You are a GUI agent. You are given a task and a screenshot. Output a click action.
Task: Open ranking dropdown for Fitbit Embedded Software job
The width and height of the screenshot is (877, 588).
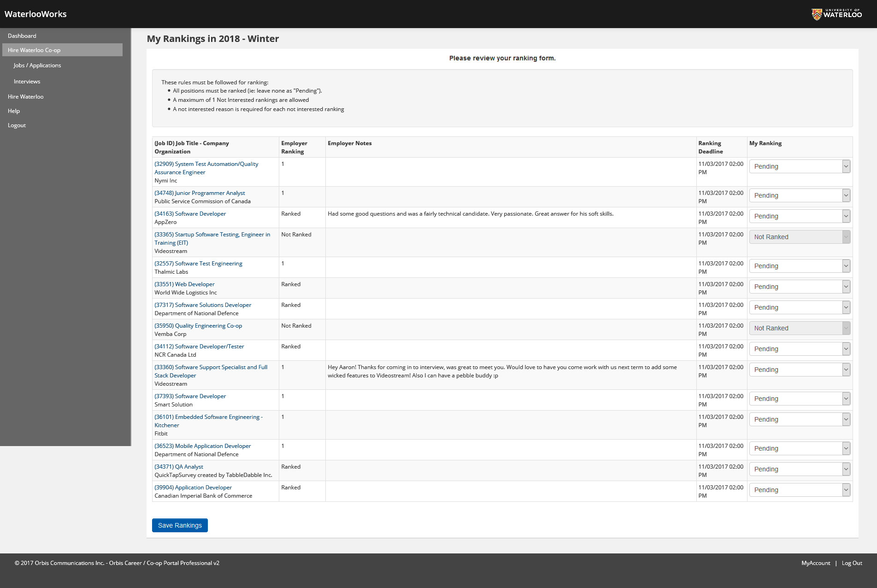[x=800, y=419]
